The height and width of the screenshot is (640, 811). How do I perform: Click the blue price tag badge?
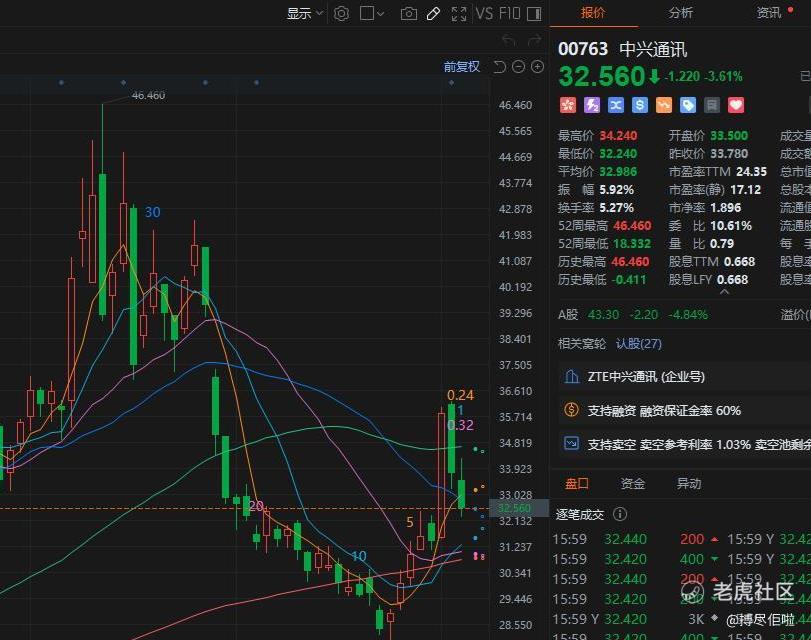coord(688,105)
